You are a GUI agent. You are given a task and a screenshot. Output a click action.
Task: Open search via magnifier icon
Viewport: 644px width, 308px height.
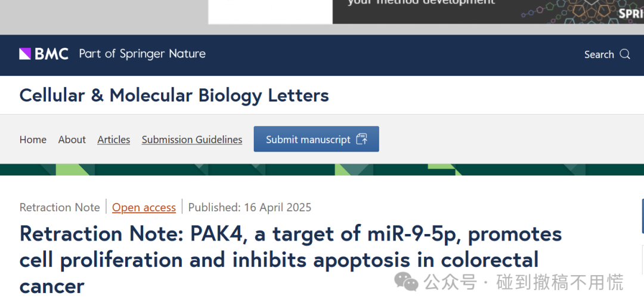[x=625, y=54]
